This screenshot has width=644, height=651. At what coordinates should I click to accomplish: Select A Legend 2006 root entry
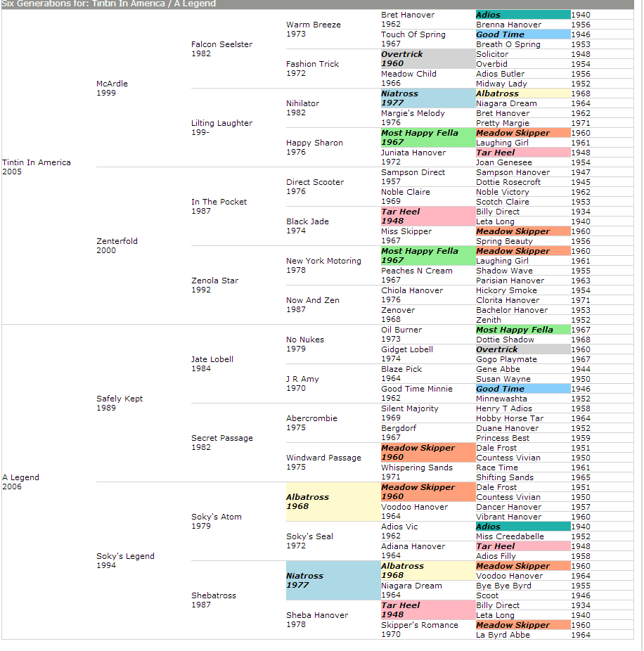click(x=21, y=477)
